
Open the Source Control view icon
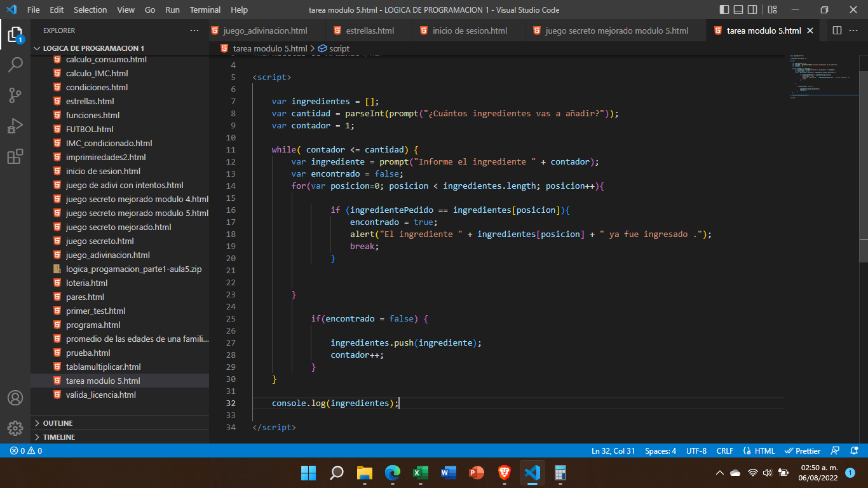[15, 95]
